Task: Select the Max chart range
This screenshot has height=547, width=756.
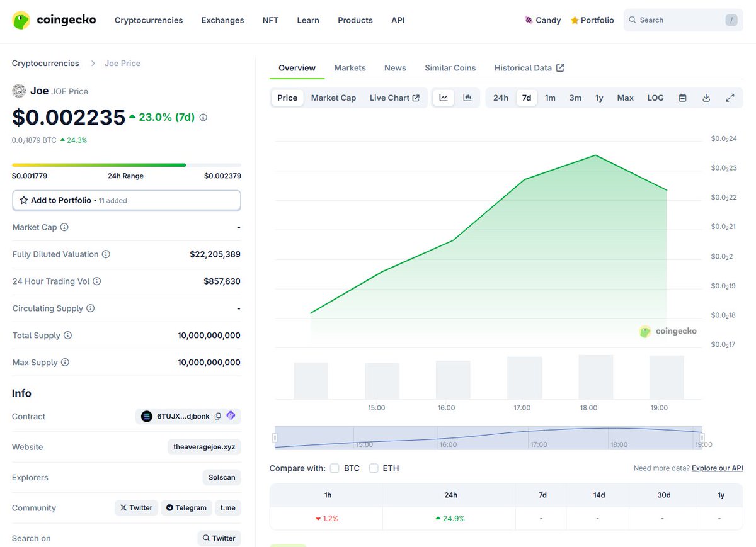Action: pyautogui.click(x=626, y=98)
